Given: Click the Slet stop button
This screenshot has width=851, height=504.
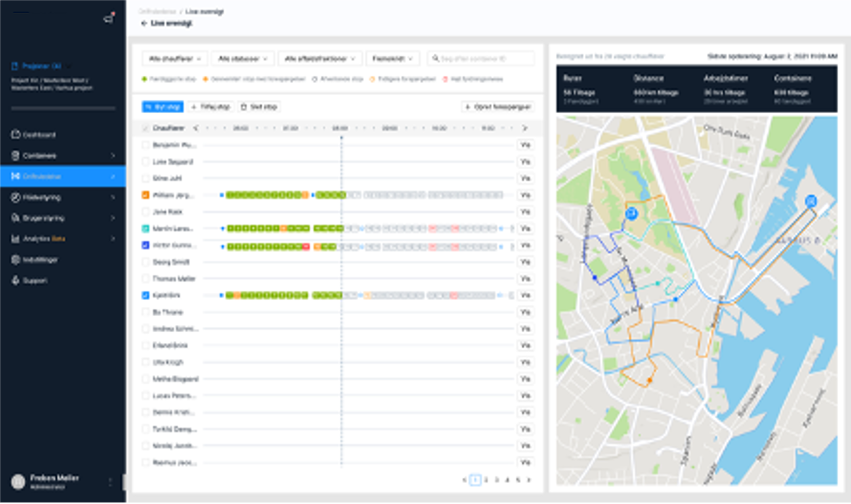Looking at the screenshot, I should (259, 107).
